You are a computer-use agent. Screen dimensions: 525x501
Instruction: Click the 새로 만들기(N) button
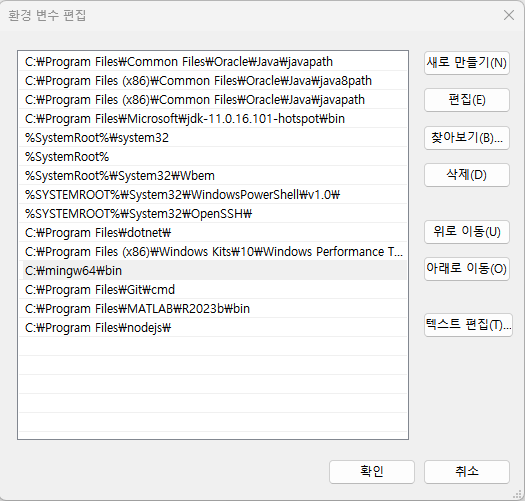point(467,63)
